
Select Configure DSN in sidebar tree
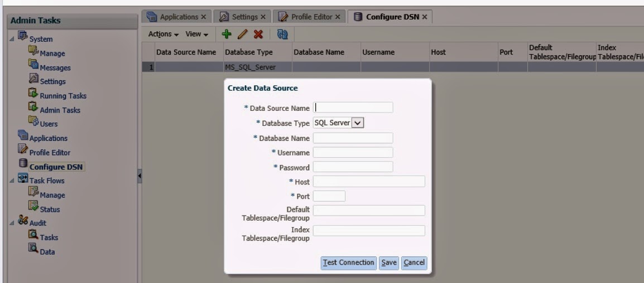(56, 167)
